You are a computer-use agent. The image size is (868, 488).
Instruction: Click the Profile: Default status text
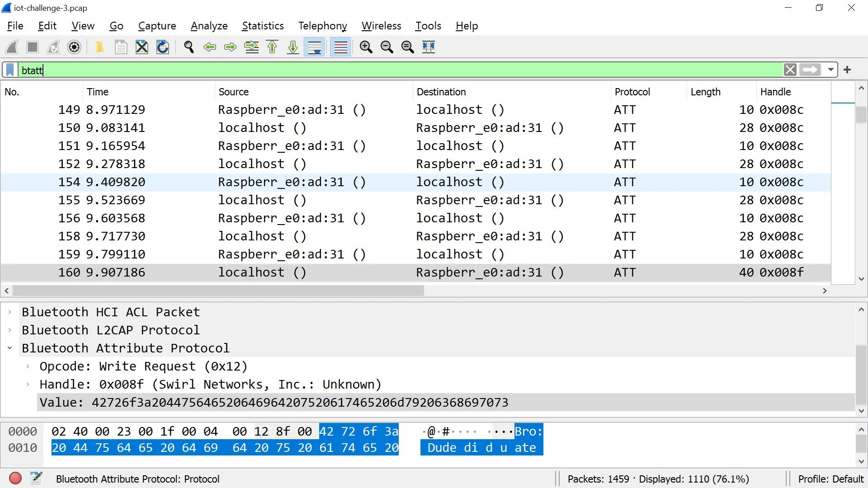click(x=830, y=479)
